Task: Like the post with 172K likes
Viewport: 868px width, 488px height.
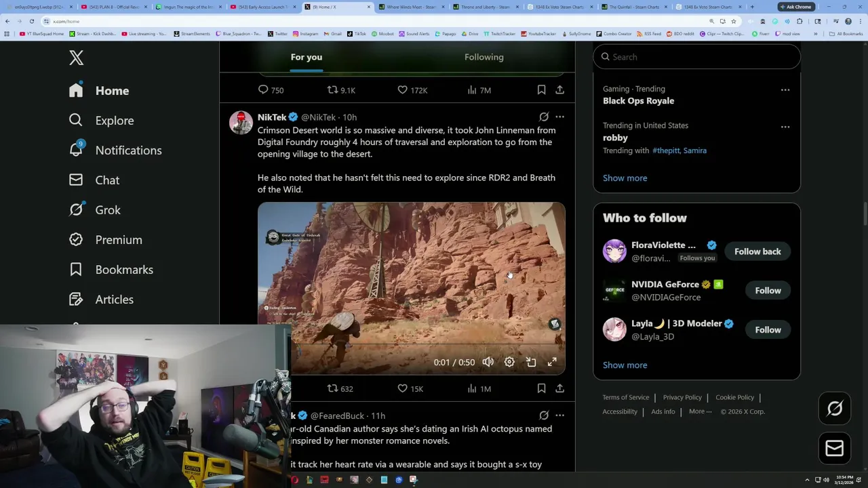Action: point(412,89)
